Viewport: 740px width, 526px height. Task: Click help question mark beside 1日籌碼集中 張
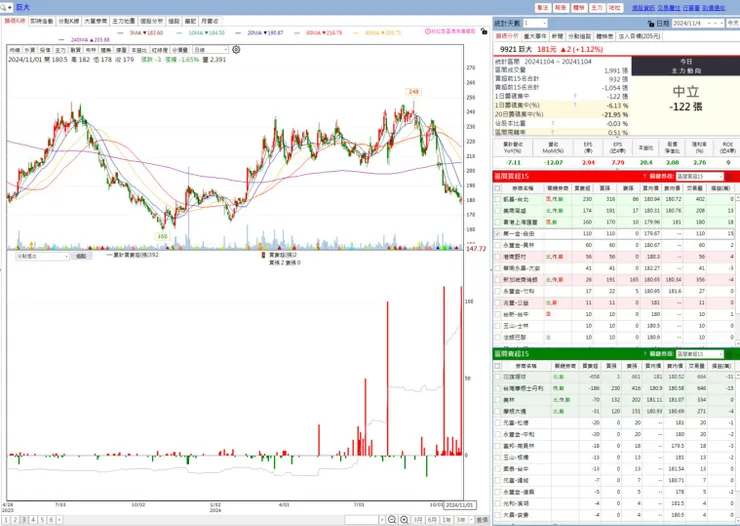(x=575, y=96)
